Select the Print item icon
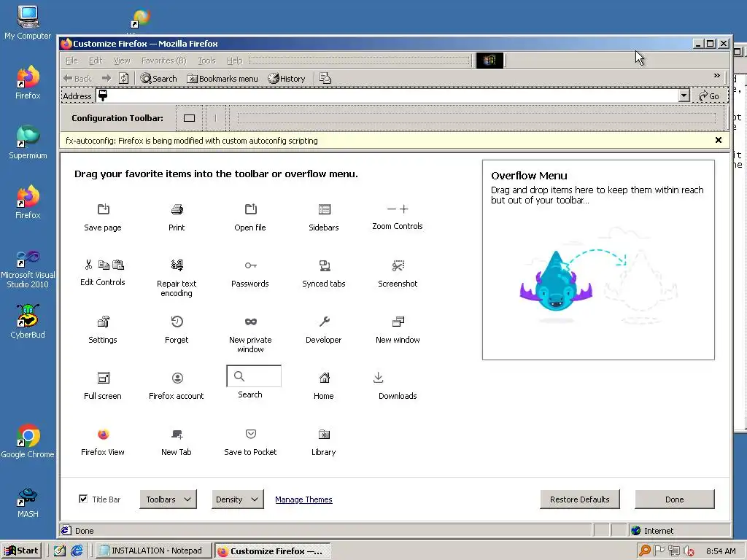Image resolution: width=747 pixels, height=560 pixels. tap(177, 209)
